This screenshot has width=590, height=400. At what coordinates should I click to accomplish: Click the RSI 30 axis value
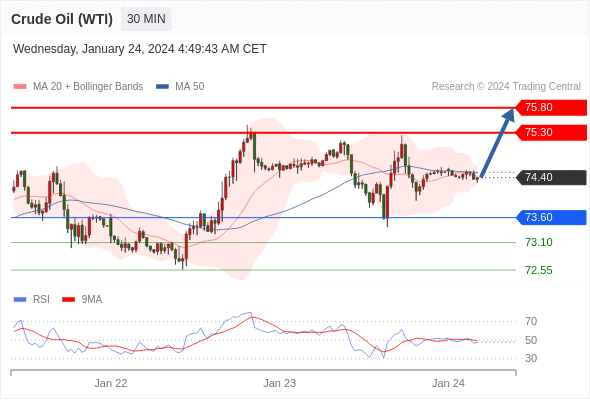(x=531, y=358)
